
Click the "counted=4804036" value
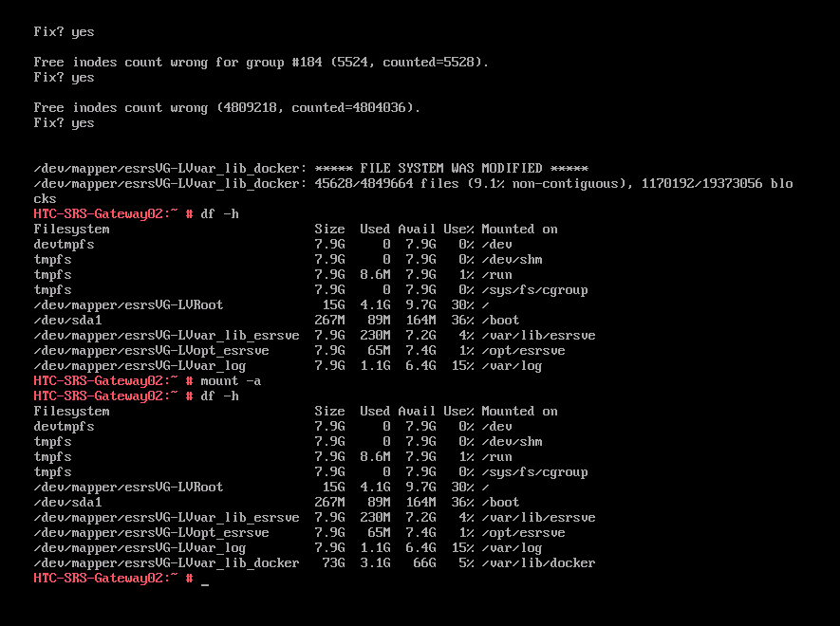[356, 107]
